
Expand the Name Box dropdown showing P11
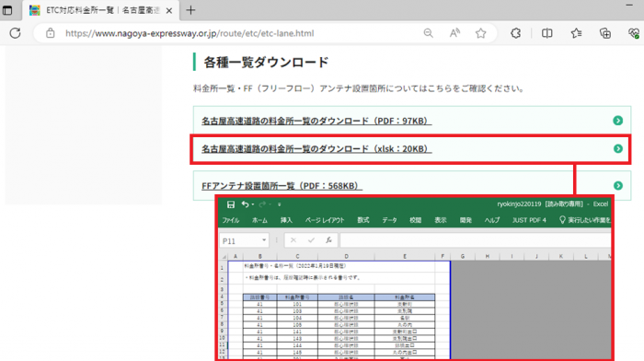pyautogui.click(x=264, y=240)
